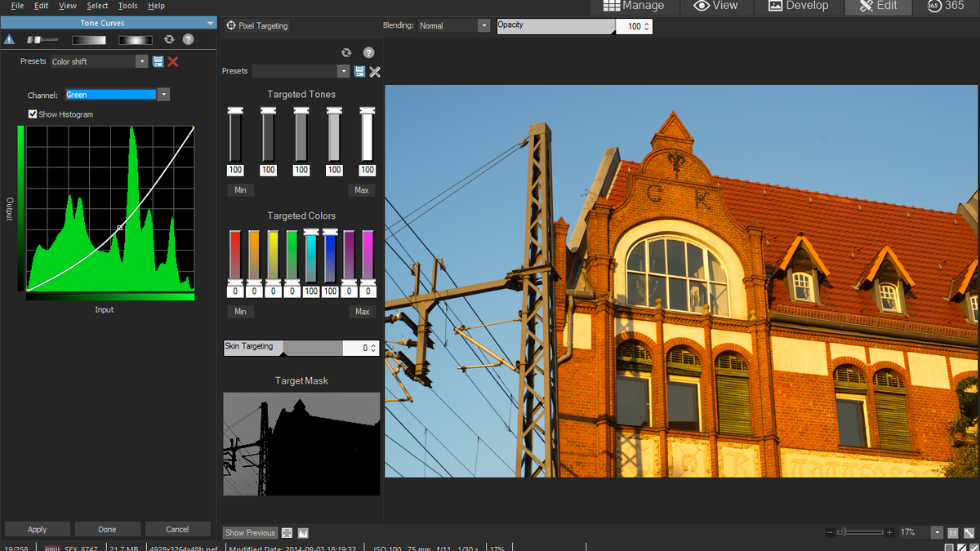The height and width of the screenshot is (551, 980).
Task: Click the Skin Targeting value stepper
Action: pyautogui.click(x=374, y=348)
